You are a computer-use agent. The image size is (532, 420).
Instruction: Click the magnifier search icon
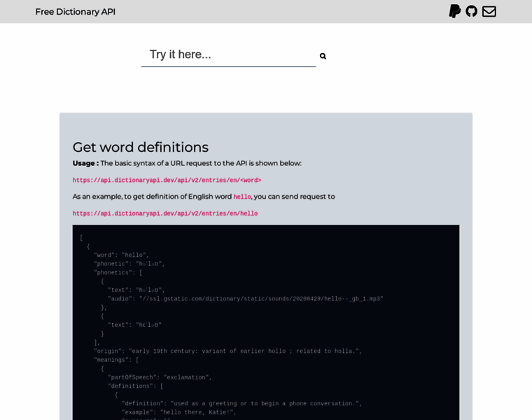point(323,56)
